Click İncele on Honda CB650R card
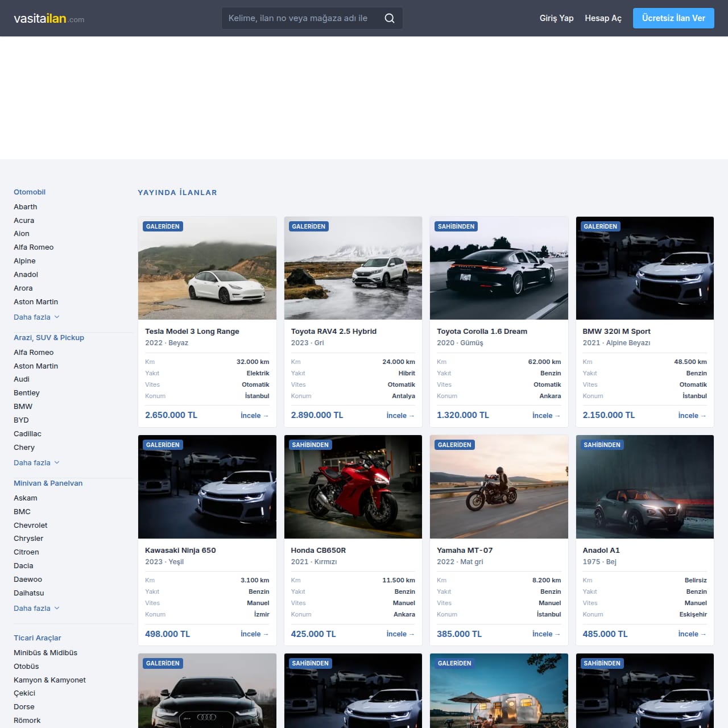The image size is (728, 728). coord(400,634)
